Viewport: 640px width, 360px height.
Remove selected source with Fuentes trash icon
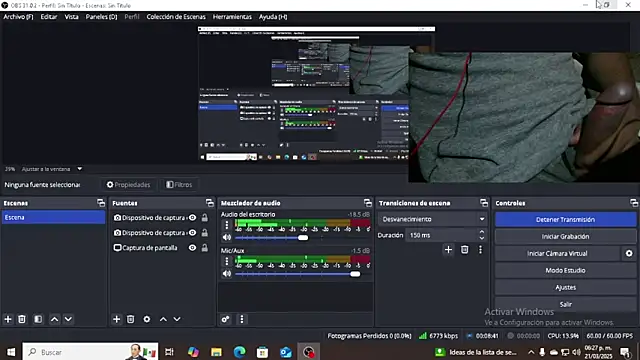point(131,319)
